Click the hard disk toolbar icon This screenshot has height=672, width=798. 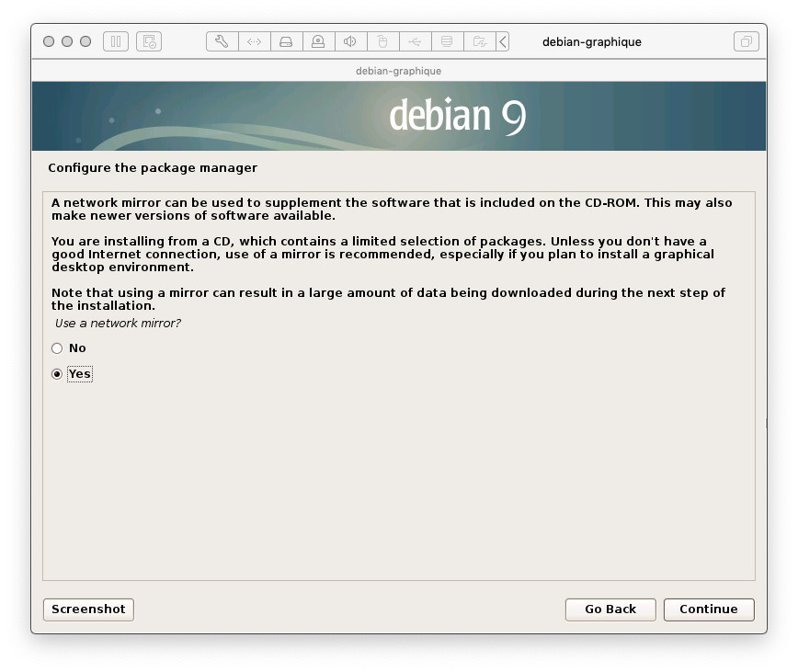tap(286, 41)
